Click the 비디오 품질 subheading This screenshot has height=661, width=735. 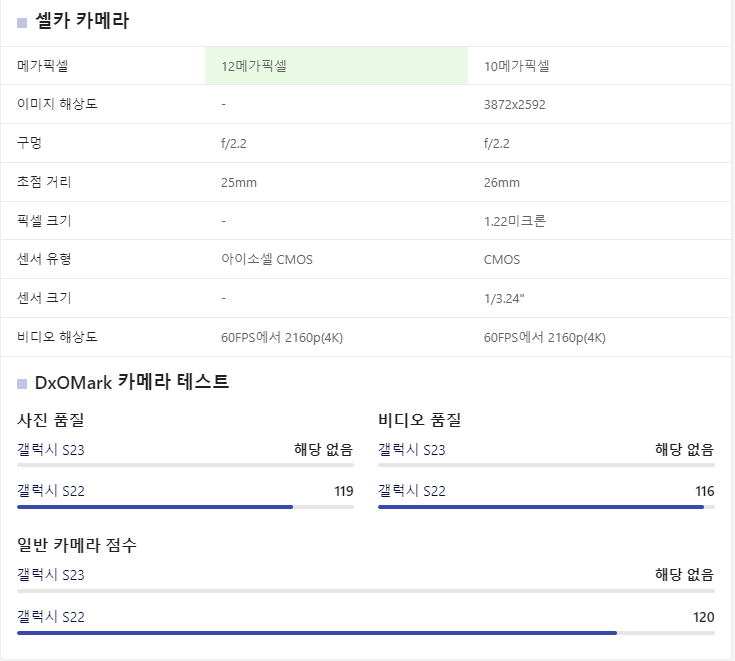(420, 420)
